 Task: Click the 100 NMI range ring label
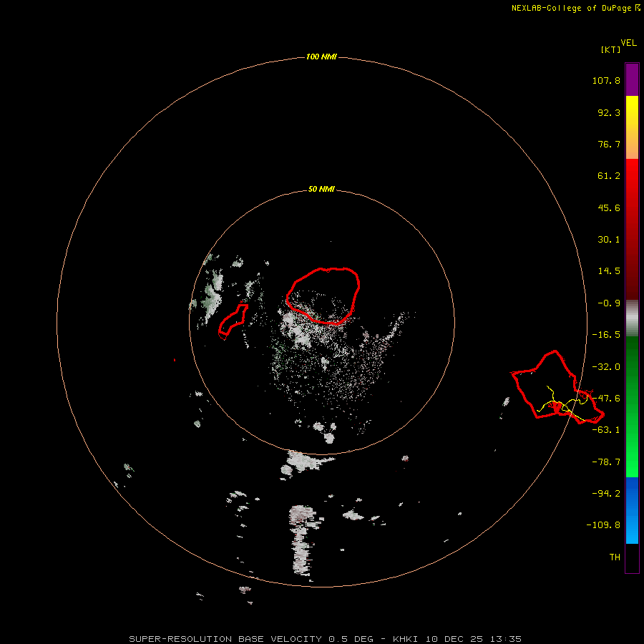[x=321, y=57]
